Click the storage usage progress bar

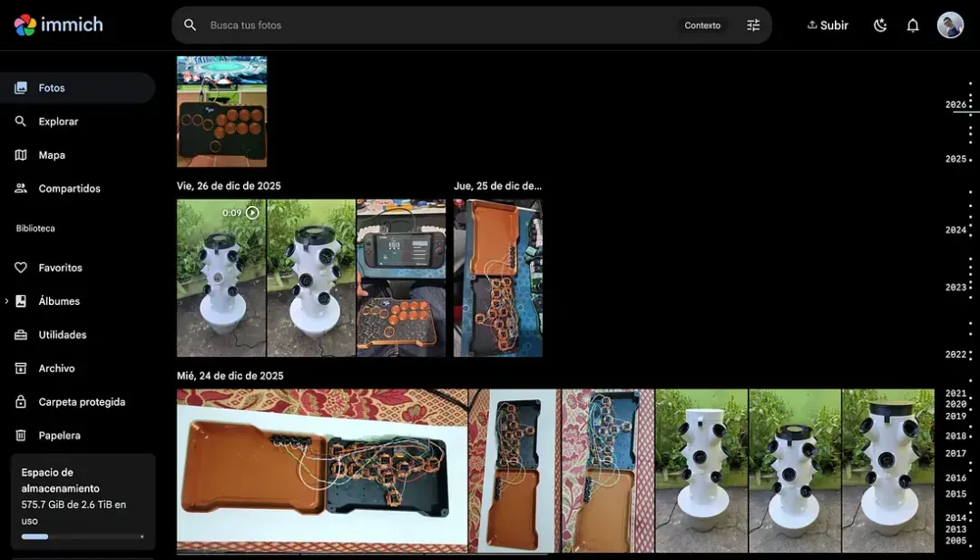[x=83, y=536]
